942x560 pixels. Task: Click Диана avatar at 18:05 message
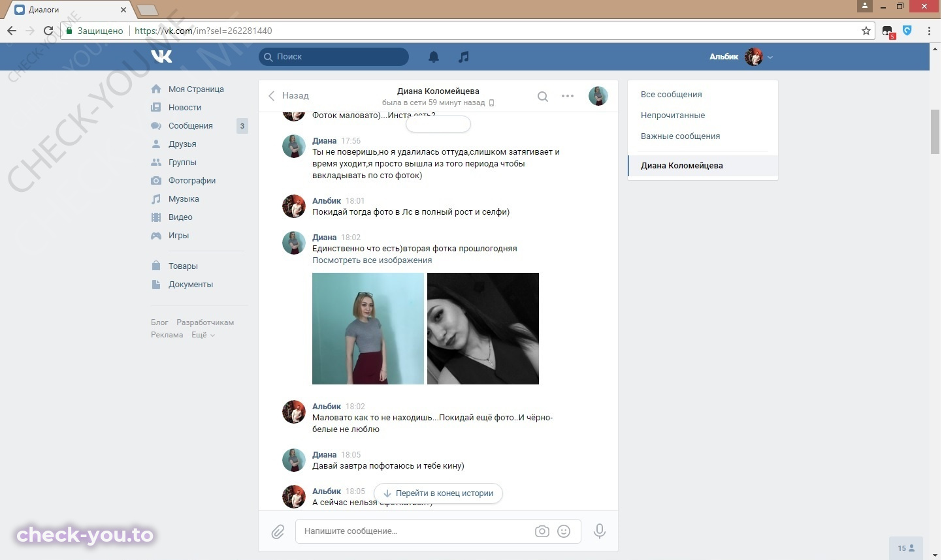pos(294,461)
